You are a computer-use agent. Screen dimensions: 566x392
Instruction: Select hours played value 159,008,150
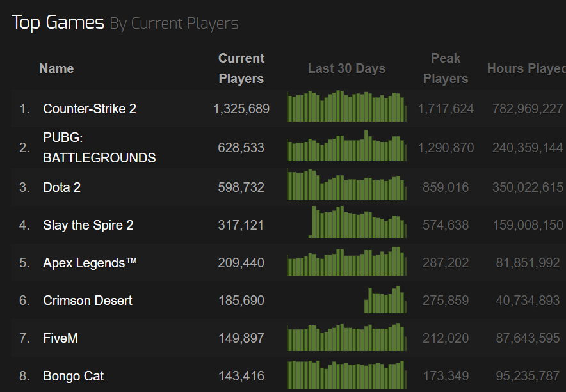coord(528,225)
